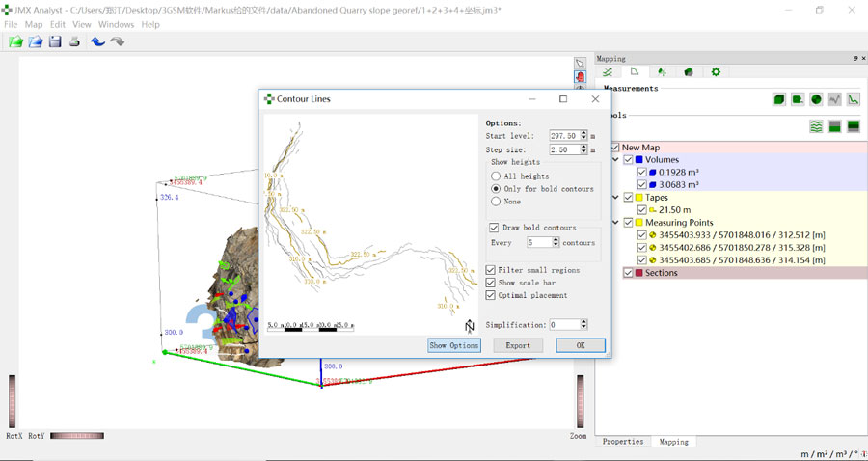Click the contour lines tool icon
The height and width of the screenshot is (461, 868).
point(817,126)
